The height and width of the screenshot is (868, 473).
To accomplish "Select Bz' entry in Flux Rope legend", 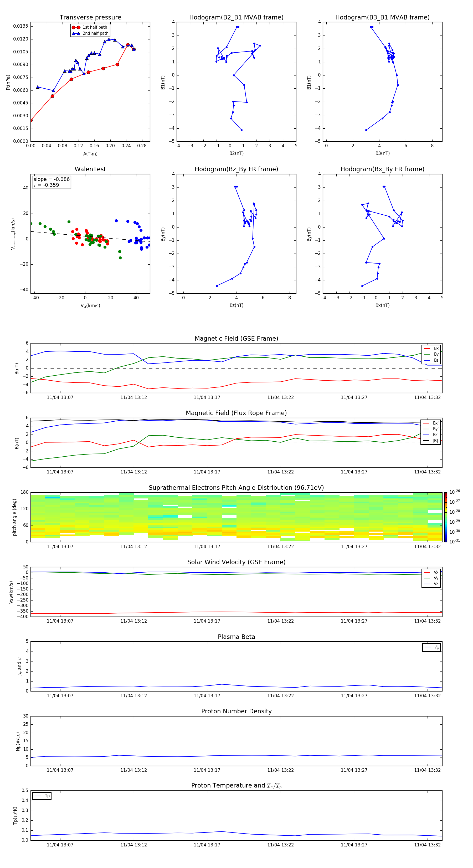I will tap(431, 435).
